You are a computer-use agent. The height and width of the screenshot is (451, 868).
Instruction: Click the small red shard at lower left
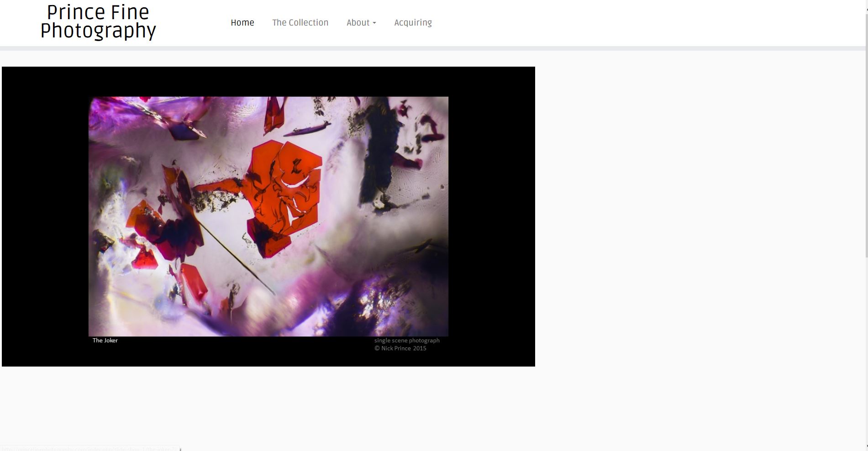click(145, 259)
